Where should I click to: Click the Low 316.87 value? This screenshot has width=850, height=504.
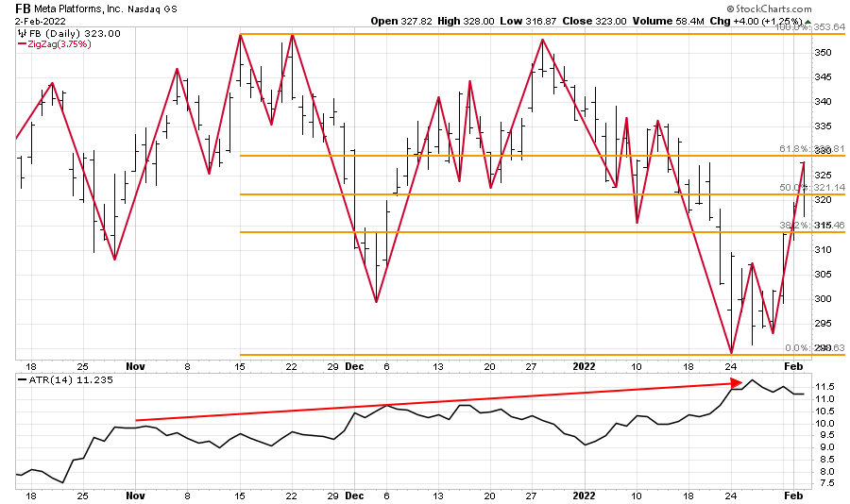[528, 21]
